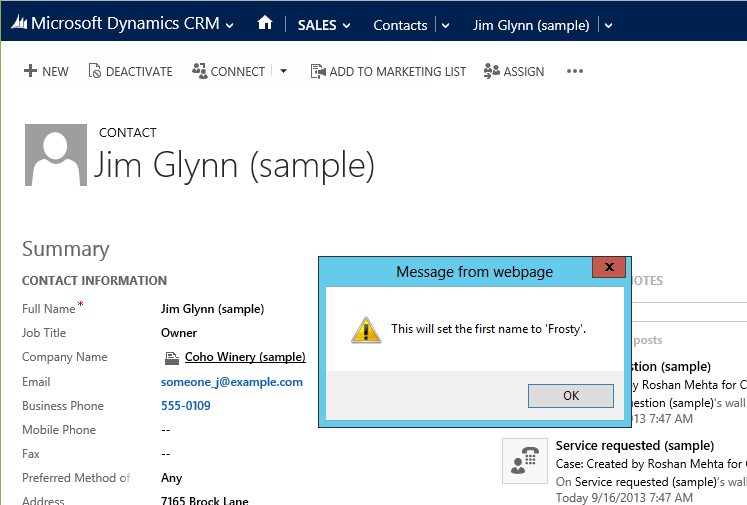Click the DEACTIVATE command label
747x505 pixels.
click(139, 71)
